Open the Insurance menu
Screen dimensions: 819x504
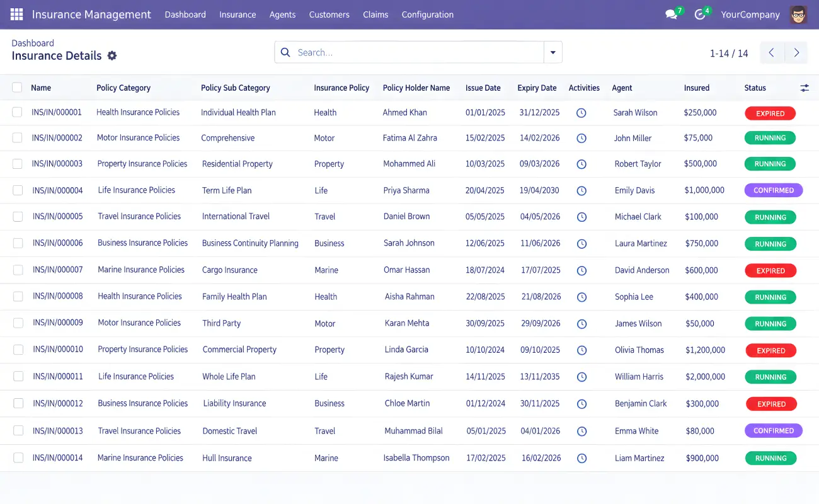238,14
